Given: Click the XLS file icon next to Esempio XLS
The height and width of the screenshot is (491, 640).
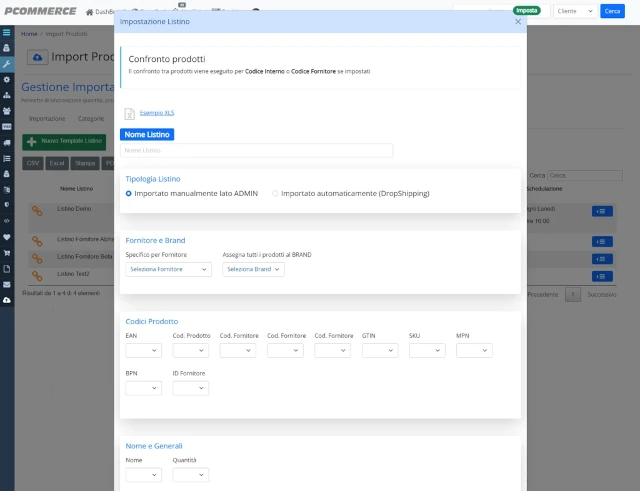Looking at the screenshot, I should coord(129,114).
